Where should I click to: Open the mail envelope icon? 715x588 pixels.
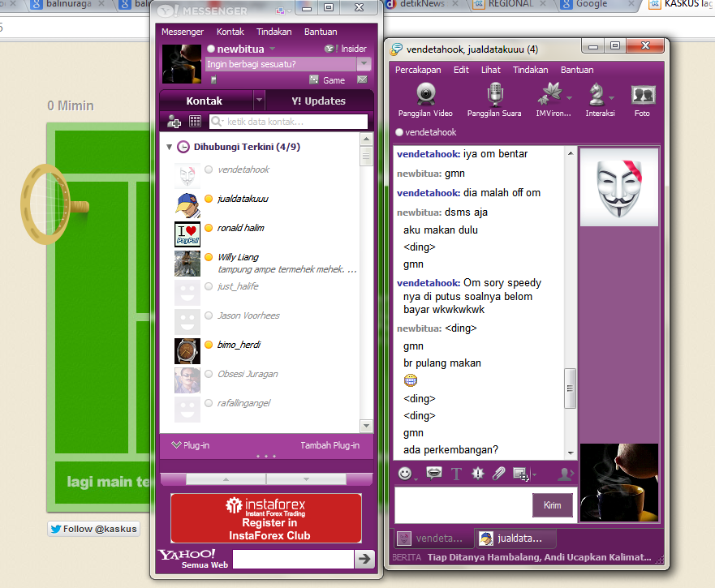coord(362,79)
